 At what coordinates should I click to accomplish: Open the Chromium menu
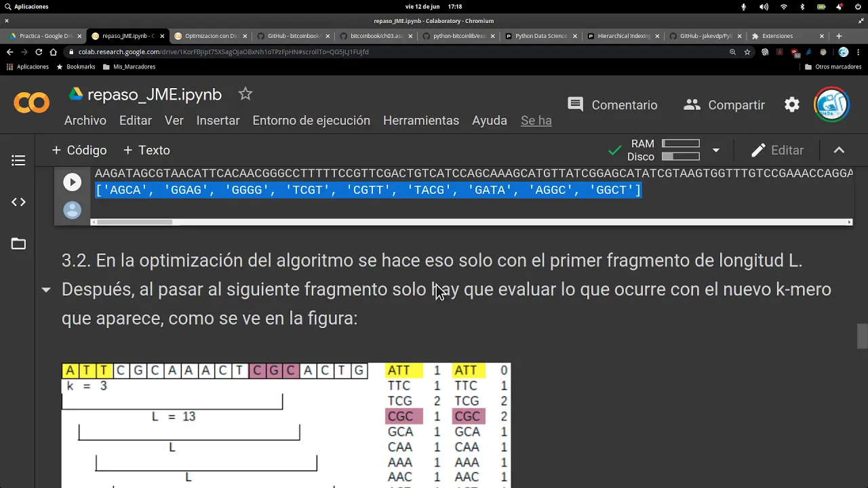(x=859, y=52)
